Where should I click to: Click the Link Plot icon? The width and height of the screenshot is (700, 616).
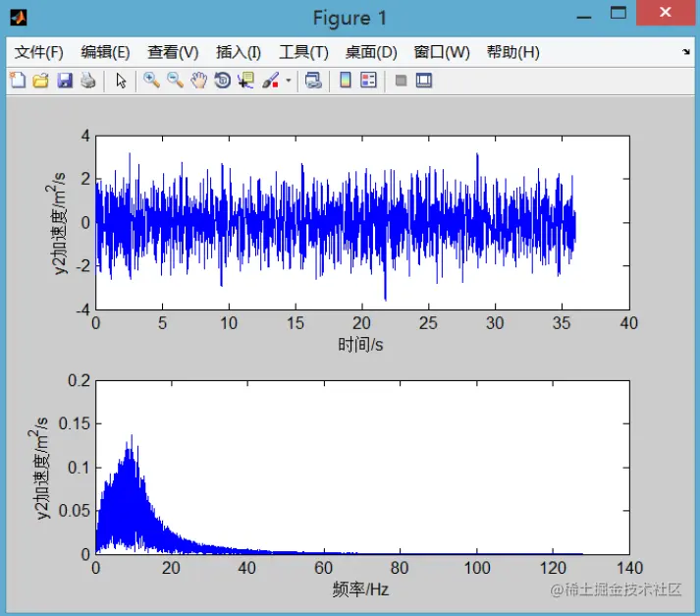click(x=313, y=81)
